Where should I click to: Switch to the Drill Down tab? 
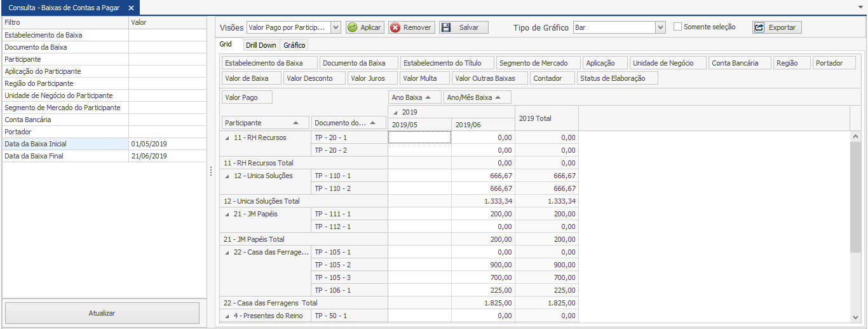click(261, 45)
